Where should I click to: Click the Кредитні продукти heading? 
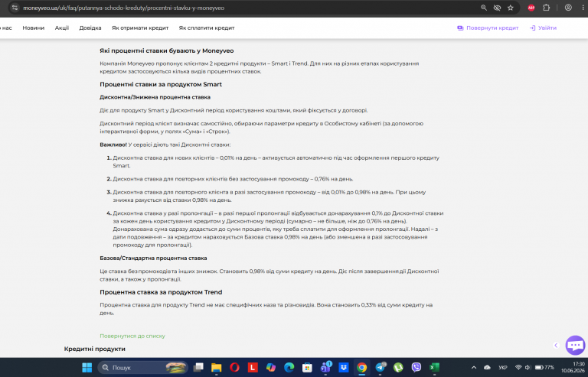click(x=94, y=349)
